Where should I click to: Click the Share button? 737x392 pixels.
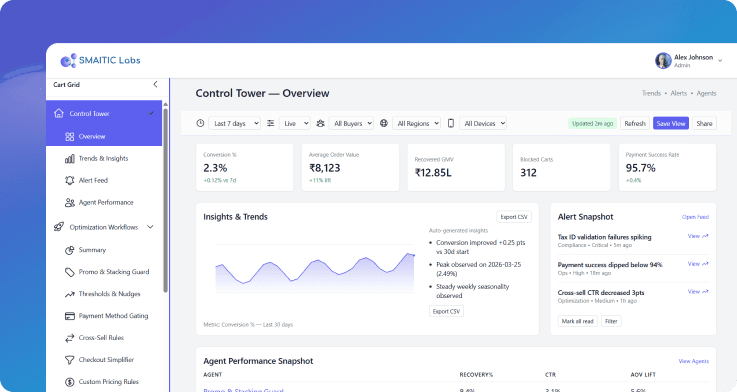[704, 123]
